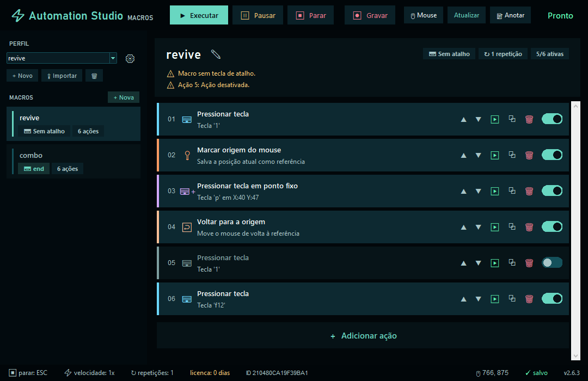Move action 06 up
Viewport: 588px width, 381px height.
point(463,299)
